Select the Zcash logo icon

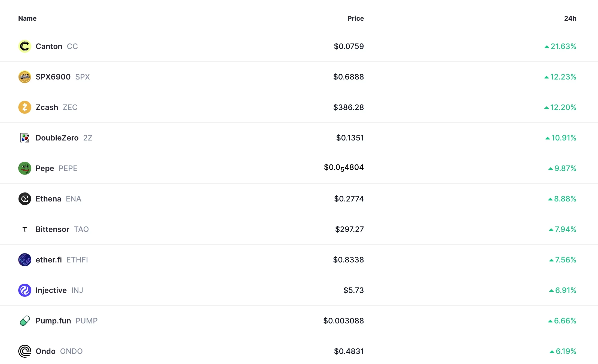[x=25, y=107]
